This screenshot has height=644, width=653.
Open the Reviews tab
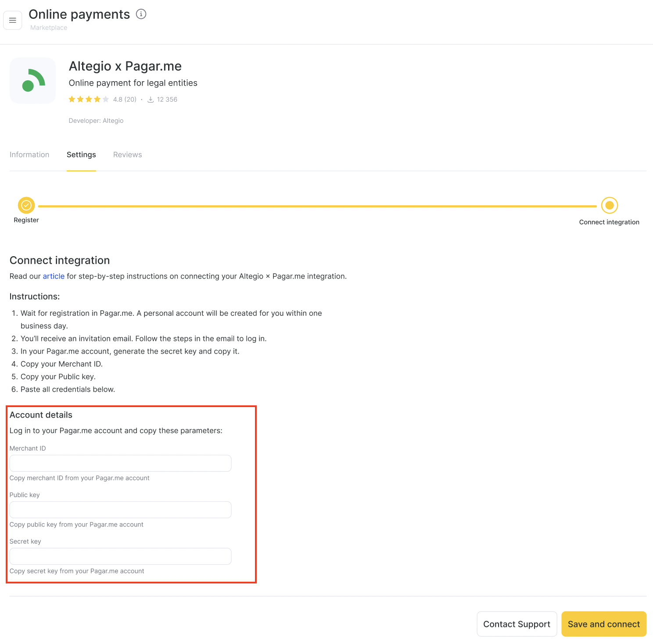tap(128, 154)
